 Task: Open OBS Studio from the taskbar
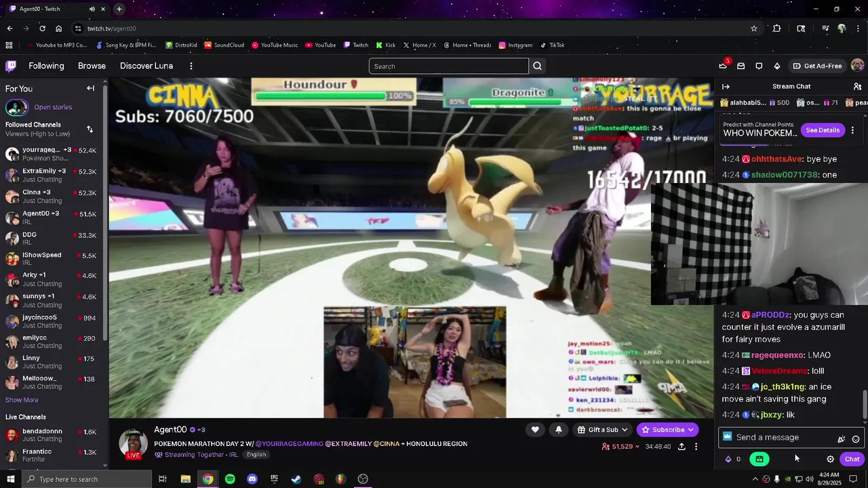pyautogui.click(x=363, y=479)
